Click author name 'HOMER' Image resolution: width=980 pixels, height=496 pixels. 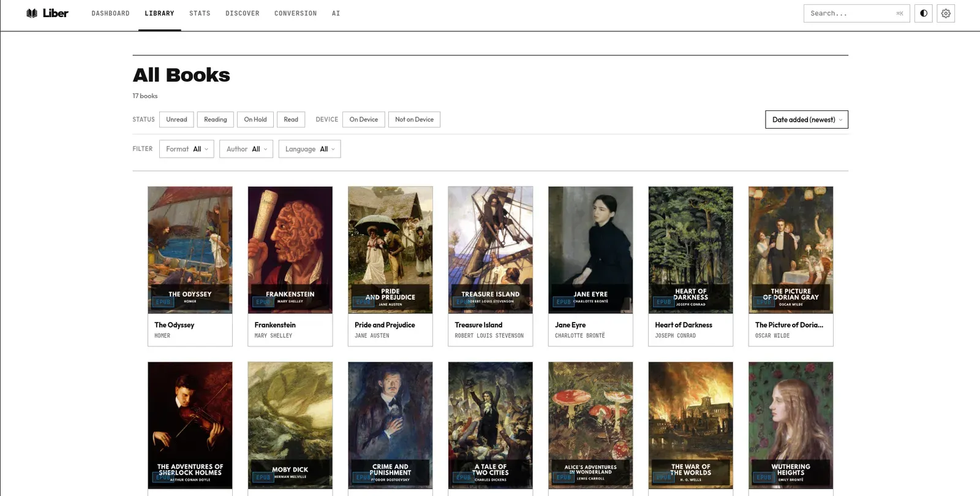(162, 336)
